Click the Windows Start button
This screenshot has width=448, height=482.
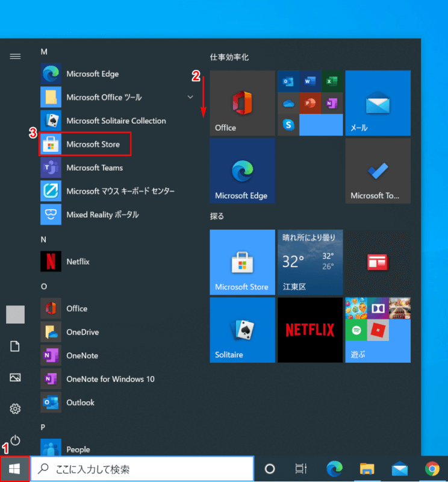coord(14,469)
